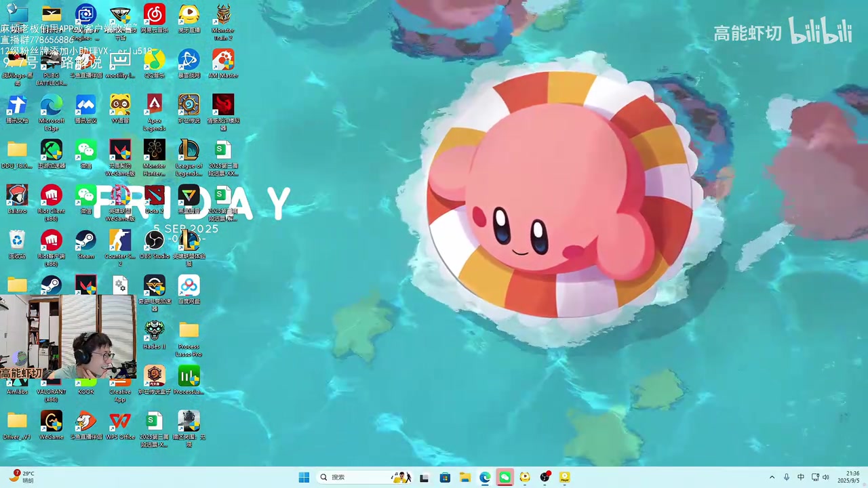Launch WPS Office from the desktop
The height and width of the screenshot is (488, 868).
pos(120,422)
